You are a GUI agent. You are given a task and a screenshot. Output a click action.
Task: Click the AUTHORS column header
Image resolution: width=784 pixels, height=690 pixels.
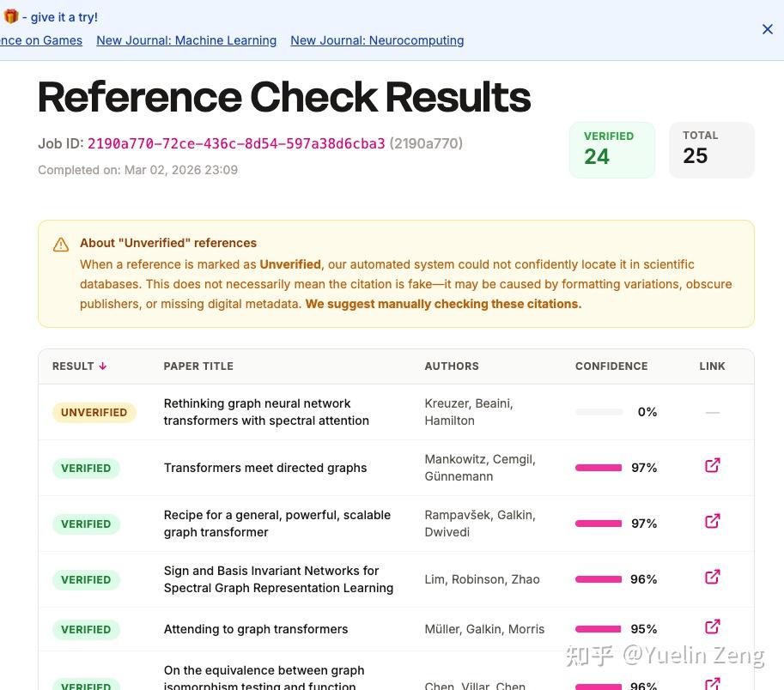[452, 366]
